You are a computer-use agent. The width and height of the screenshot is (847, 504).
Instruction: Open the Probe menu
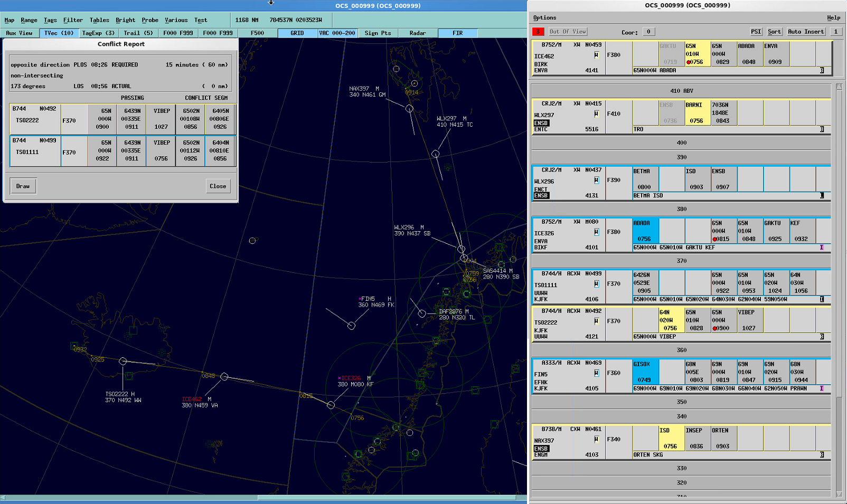pos(150,20)
